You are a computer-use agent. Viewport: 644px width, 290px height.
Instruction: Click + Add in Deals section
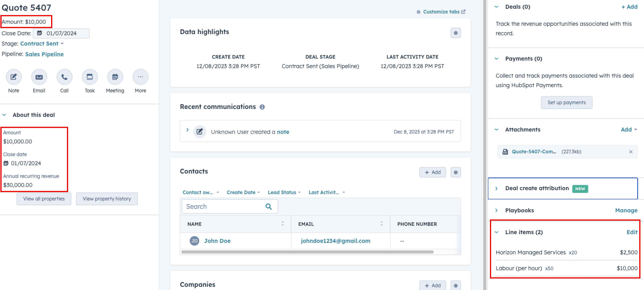coord(629,7)
